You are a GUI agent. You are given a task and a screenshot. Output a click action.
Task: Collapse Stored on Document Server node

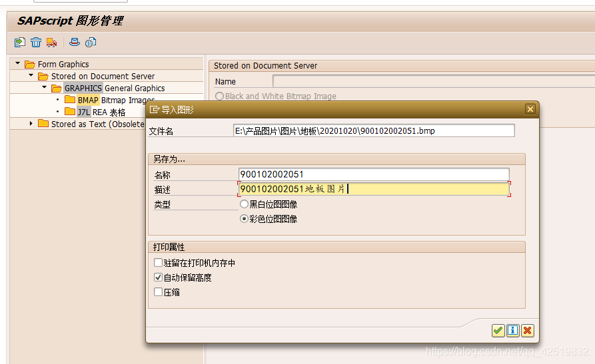pos(31,75)
